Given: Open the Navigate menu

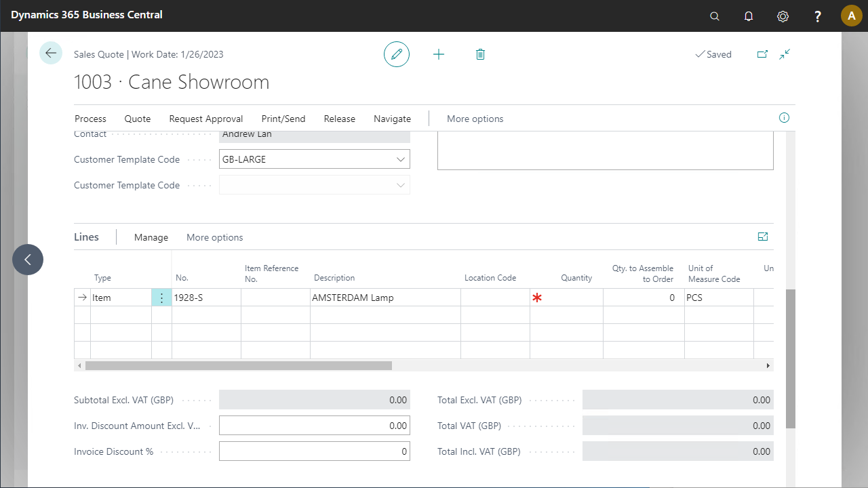Looking at the screenshot, I should tap(393, 119).
